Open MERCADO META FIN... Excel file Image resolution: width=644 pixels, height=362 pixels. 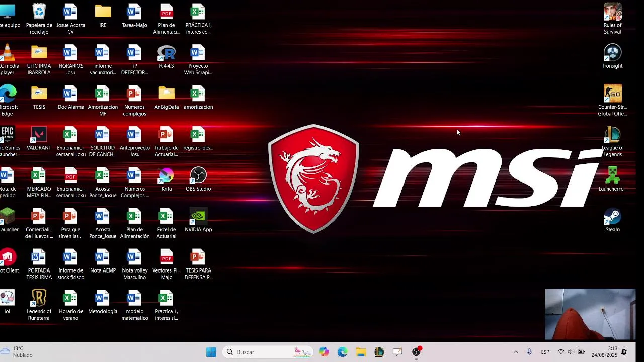point(39,182)
